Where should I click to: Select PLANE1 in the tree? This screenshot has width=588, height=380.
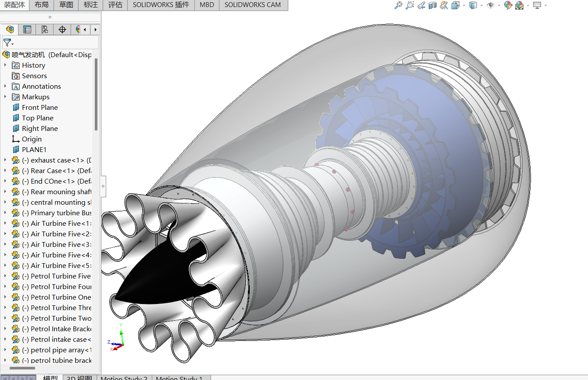click(34, 150)
